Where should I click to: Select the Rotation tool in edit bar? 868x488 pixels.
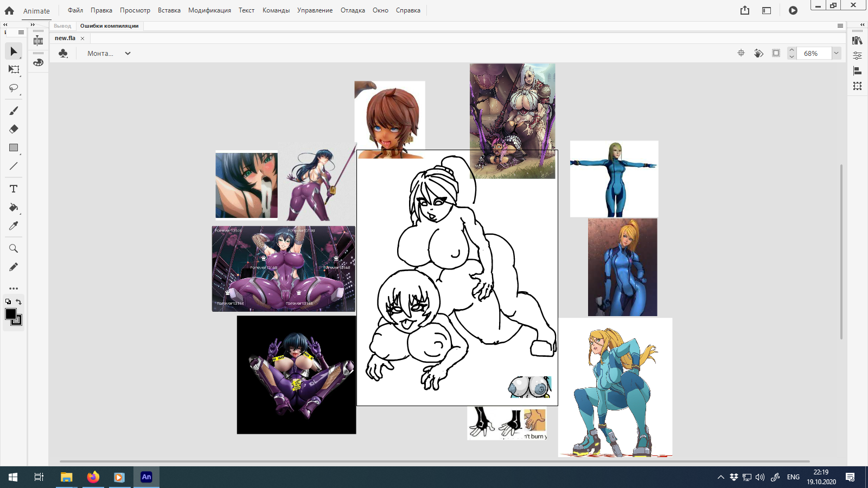tap(758, 53)
